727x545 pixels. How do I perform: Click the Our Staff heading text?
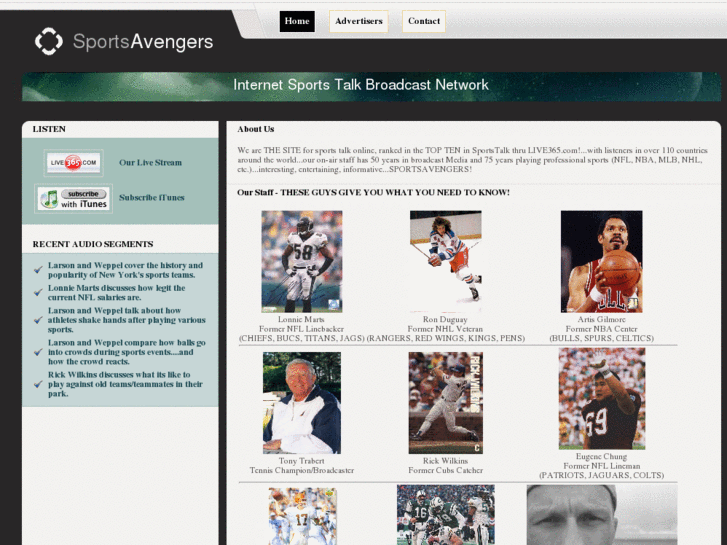click(x=373, y=192)
